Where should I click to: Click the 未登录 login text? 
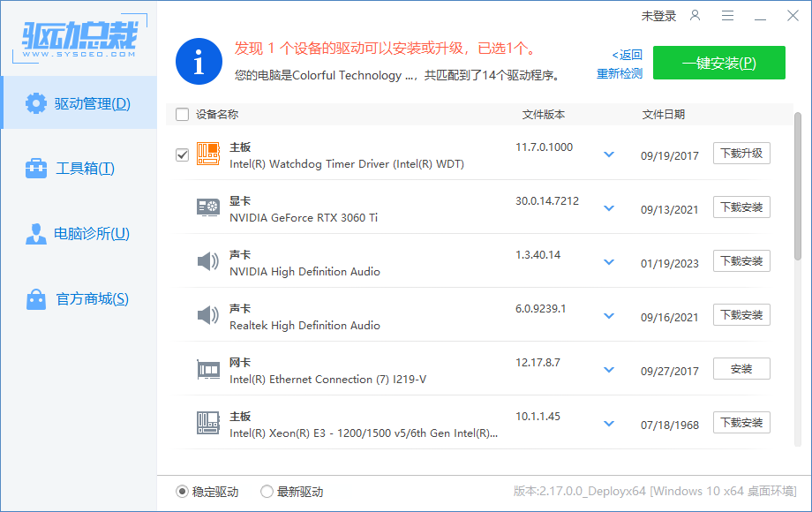pyautogui.click(x=658, y=16)
